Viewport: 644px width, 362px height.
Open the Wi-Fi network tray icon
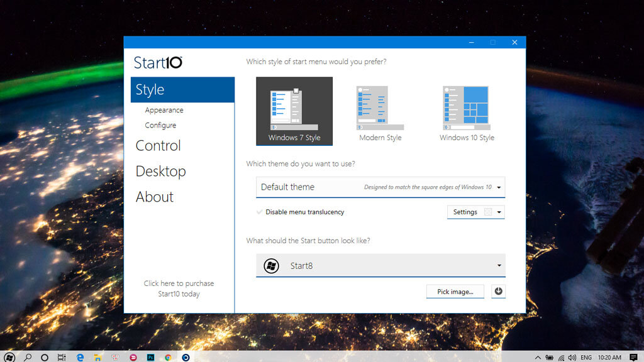pyautogui.click(x=561, y=358)
